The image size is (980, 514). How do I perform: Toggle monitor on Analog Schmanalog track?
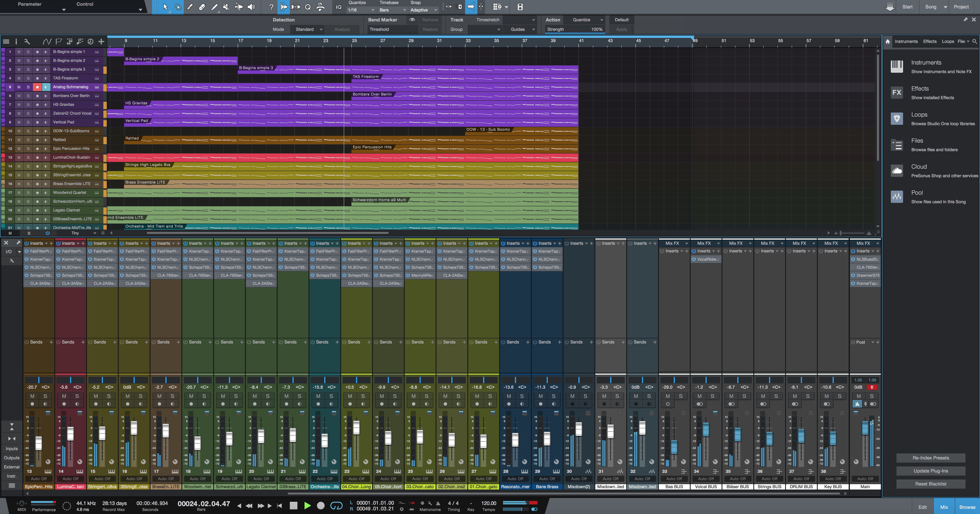tap(46, 87)
